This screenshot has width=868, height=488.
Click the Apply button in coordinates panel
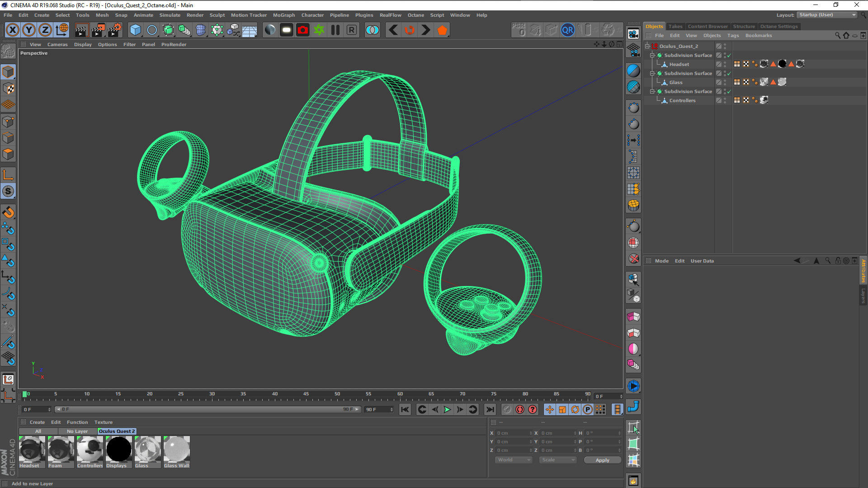[x=602, y=460]
